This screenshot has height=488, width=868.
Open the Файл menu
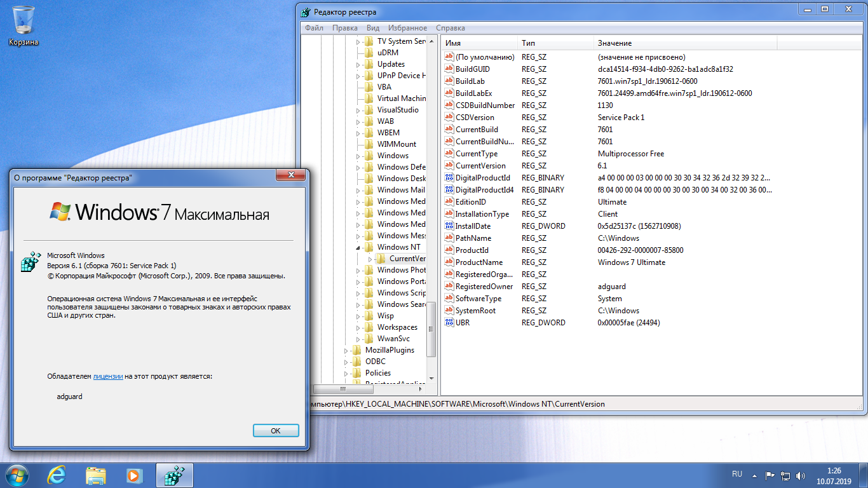314,28
